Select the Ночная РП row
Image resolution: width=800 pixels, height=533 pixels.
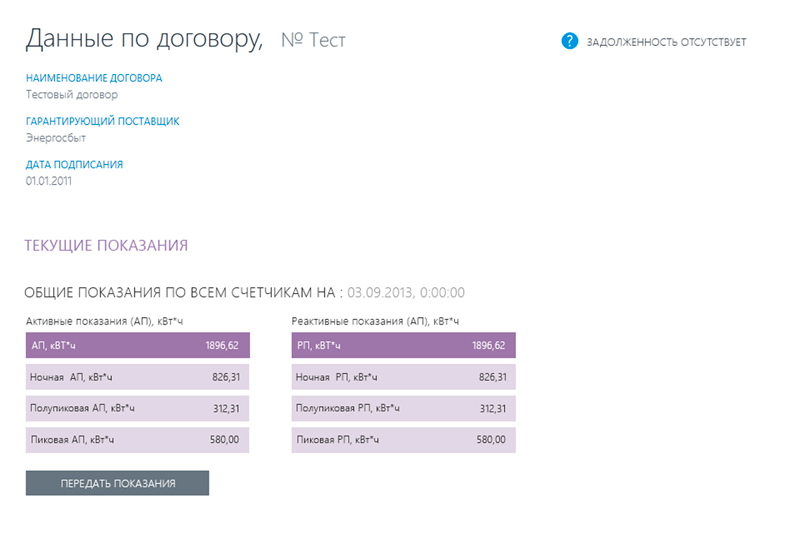pos(404,378)
